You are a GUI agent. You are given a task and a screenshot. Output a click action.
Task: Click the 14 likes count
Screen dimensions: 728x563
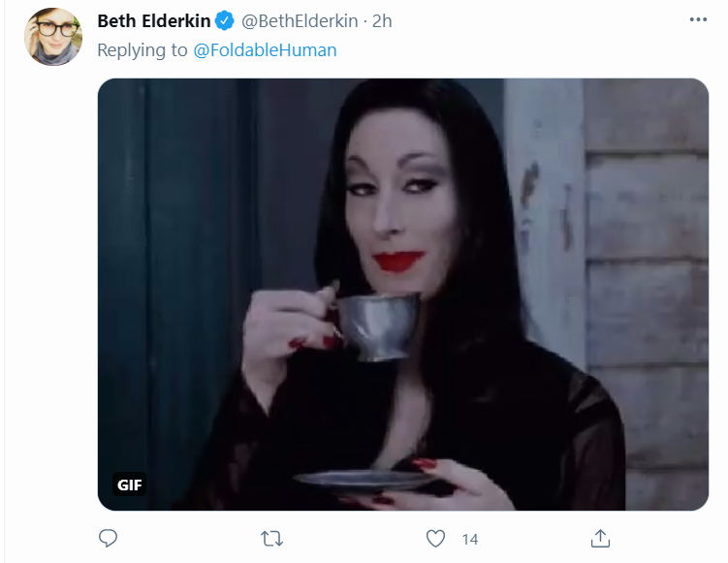pos(470,540)
